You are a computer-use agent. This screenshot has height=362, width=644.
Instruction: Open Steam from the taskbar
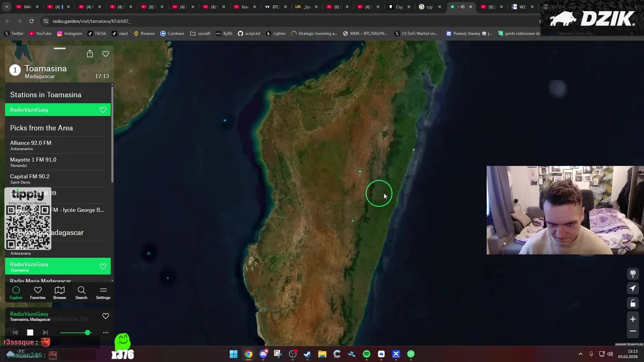[307, 354]
